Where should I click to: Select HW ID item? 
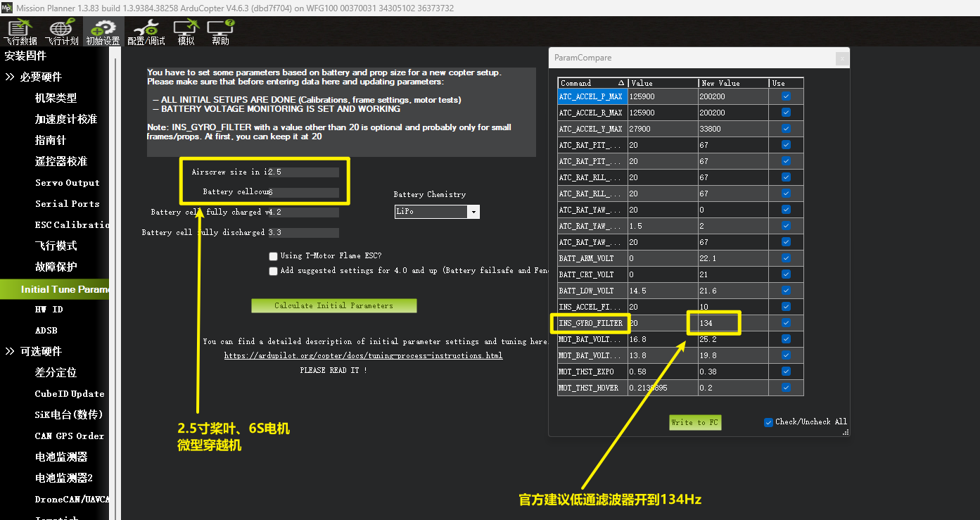pos(49,309)
